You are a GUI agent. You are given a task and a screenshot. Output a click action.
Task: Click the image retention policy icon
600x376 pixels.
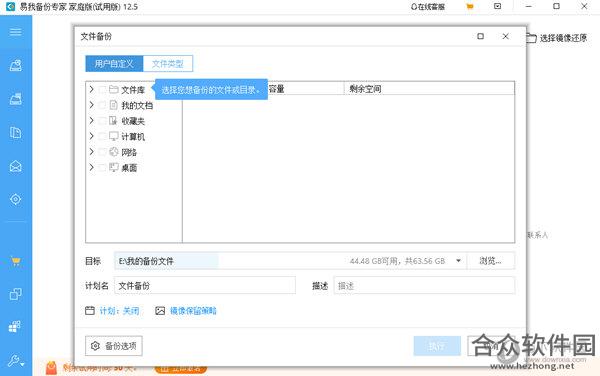pos(160,311)
